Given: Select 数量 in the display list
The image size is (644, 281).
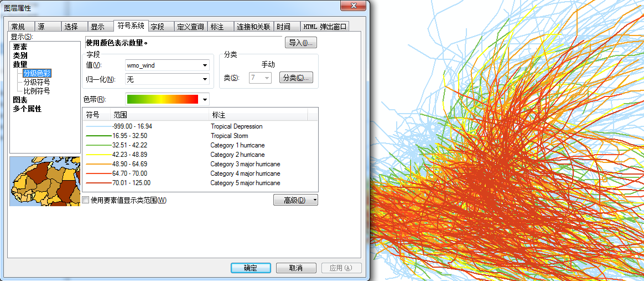Looking at the screenshot, I should pyautogui.click(x=20, y=65).
